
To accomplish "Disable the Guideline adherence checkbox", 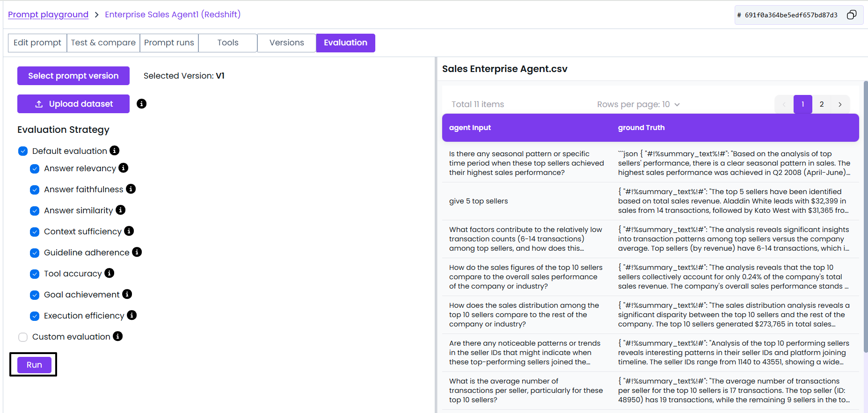I will [x=35, y=253].
